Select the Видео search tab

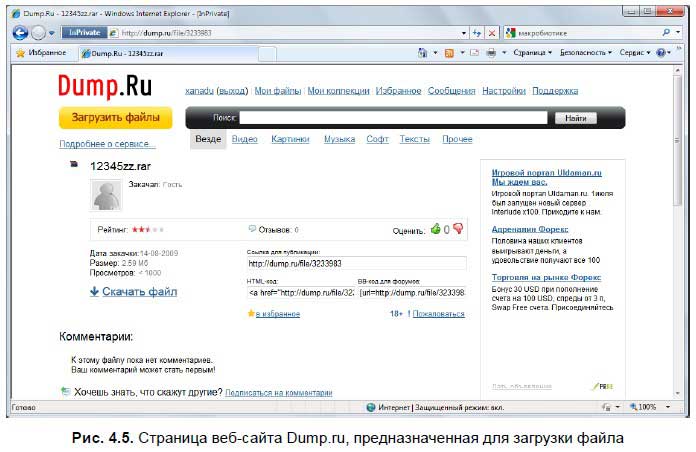pyautogui.click(x=245, y=139)
